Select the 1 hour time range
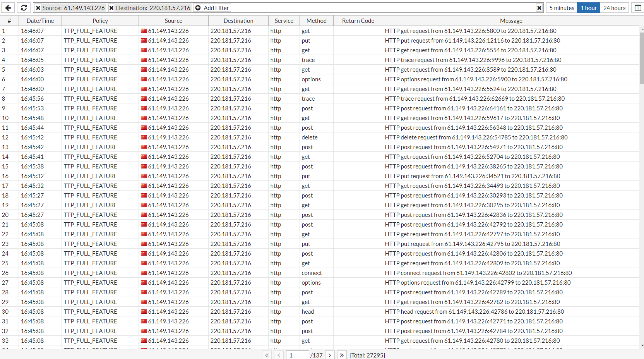The width and height of the screenshot is (644, 359). coord(588,8)
